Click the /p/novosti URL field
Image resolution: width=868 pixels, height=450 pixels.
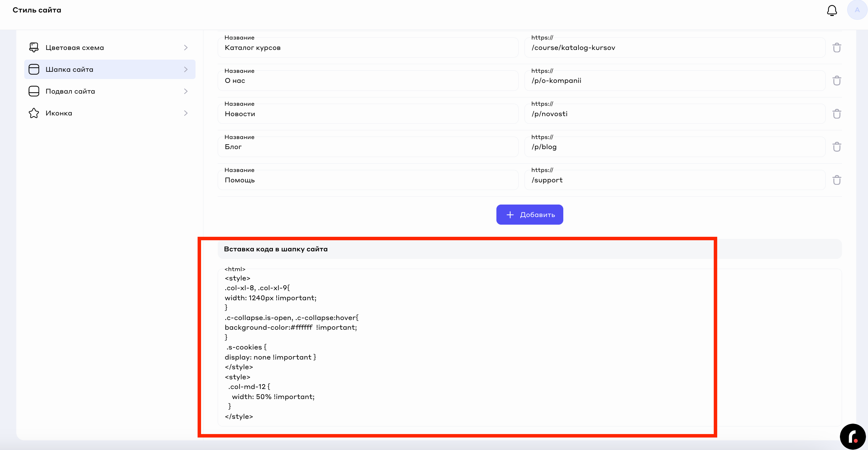tap(674, 114)
